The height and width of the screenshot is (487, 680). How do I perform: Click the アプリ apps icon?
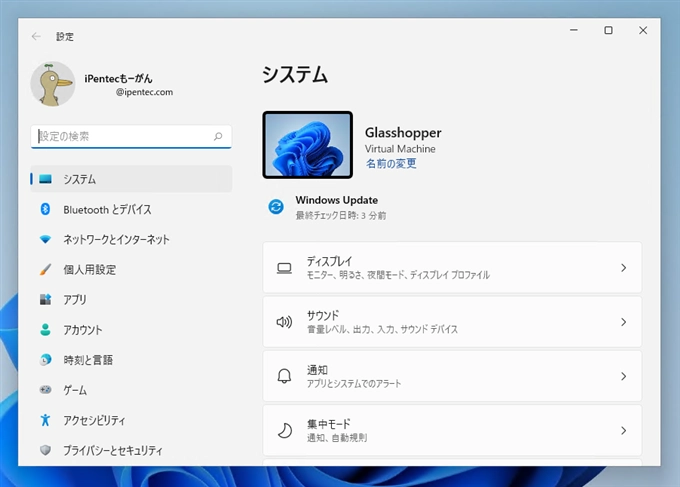coord(46,299)
